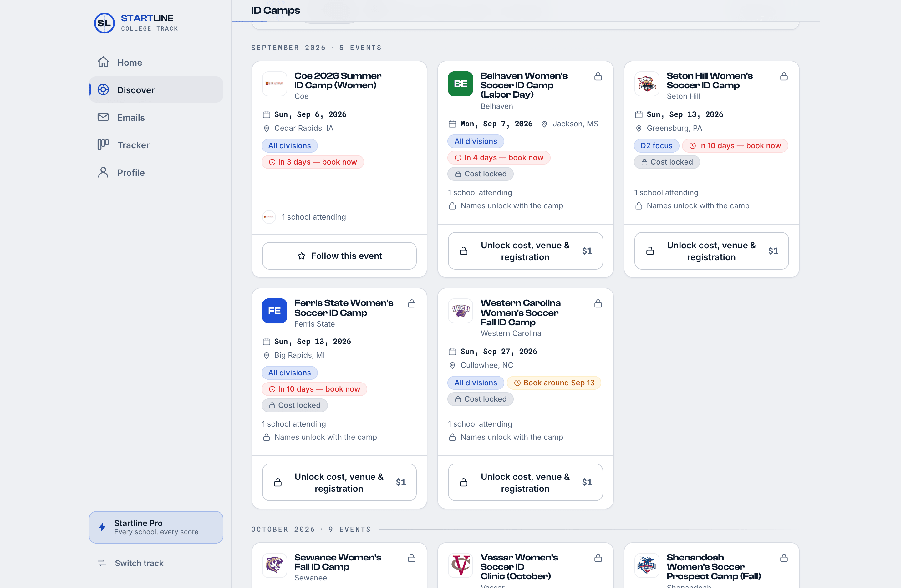Click 'Greensburg, PA' location text
The width and height of the screenshot is (901, 588).
[x=674, y=128]
